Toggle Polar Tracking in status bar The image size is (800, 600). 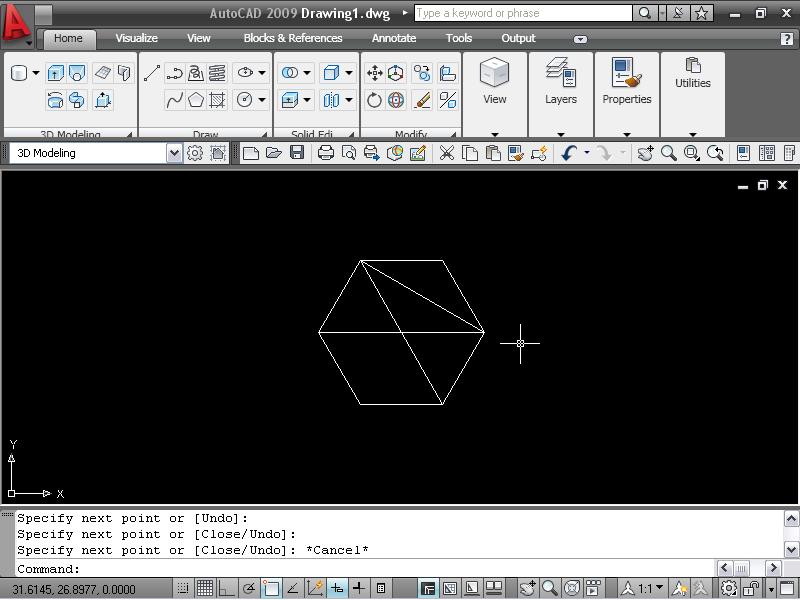(249, 588)
